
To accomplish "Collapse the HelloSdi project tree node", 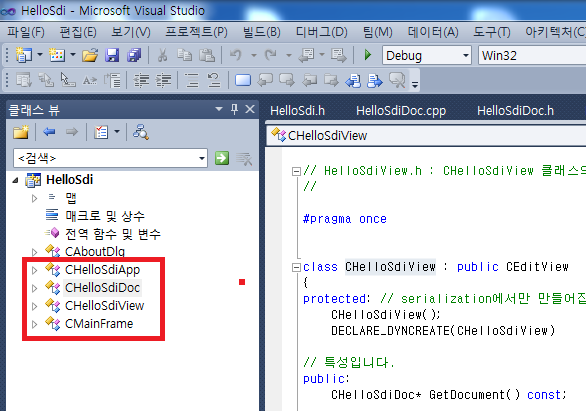I will pos(15,180).
